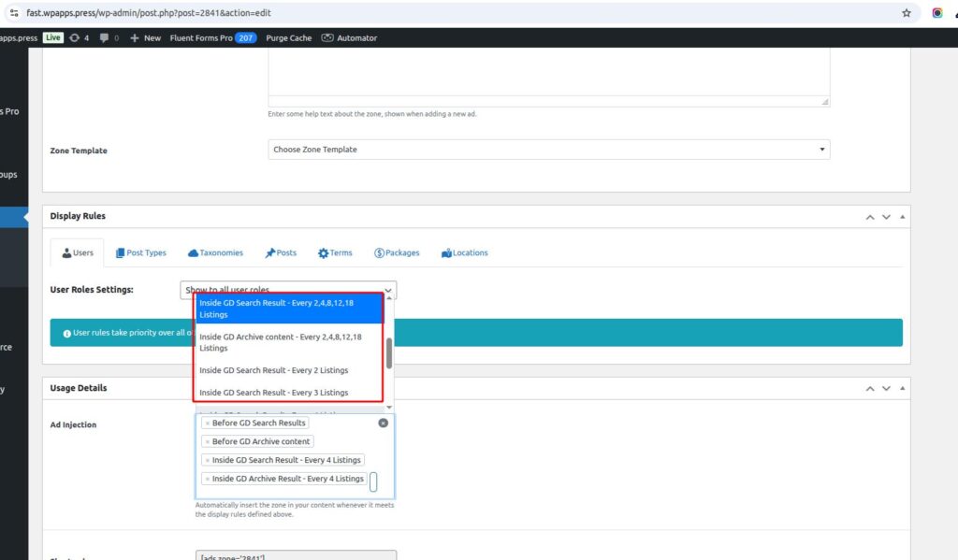
Task: Remove the Before GD Archive content tag
Action: point(207,441)
